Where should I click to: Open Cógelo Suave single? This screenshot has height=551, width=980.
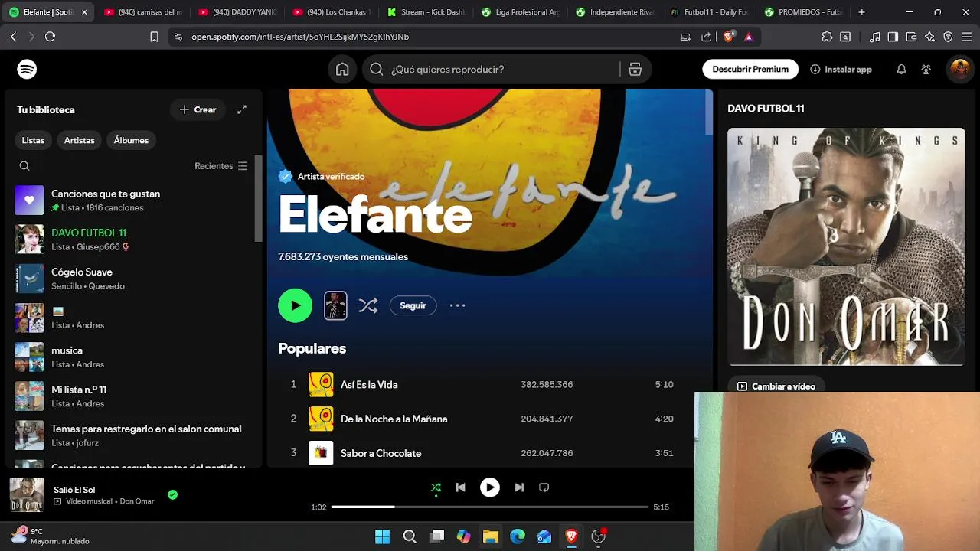coord(133,279)
